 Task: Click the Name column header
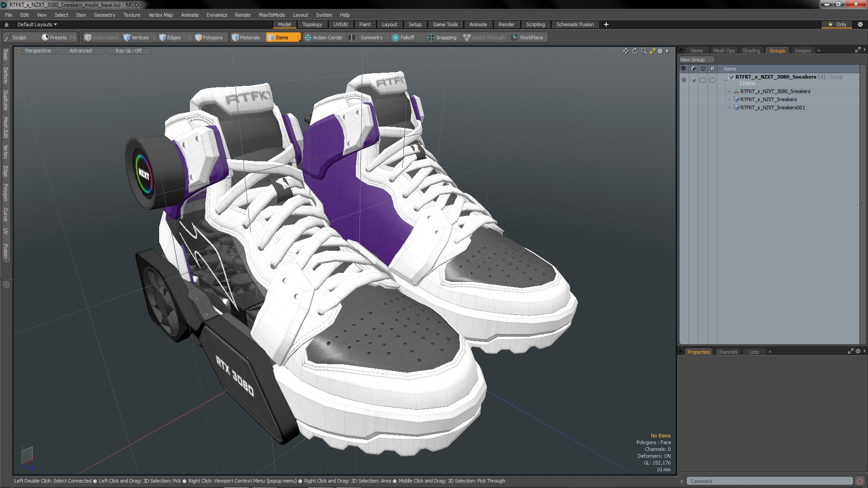(730, 69)
